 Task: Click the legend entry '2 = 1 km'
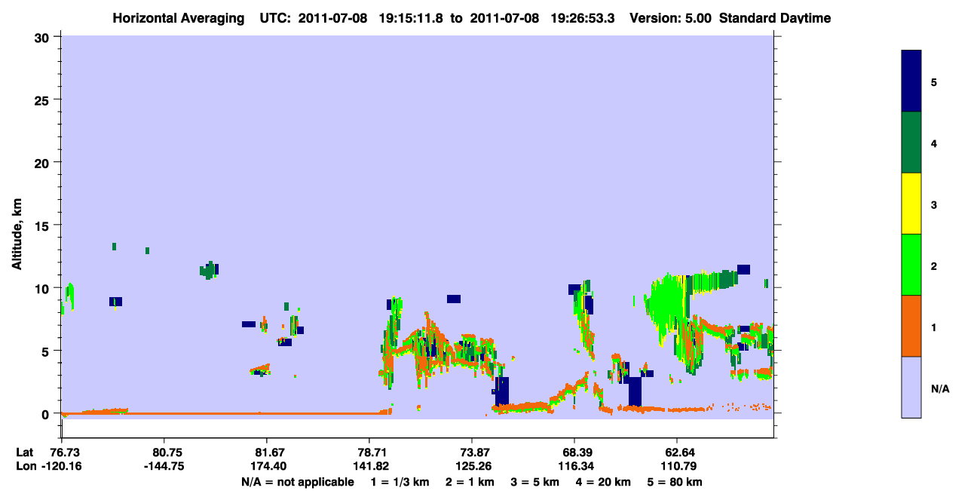[469, 482]
